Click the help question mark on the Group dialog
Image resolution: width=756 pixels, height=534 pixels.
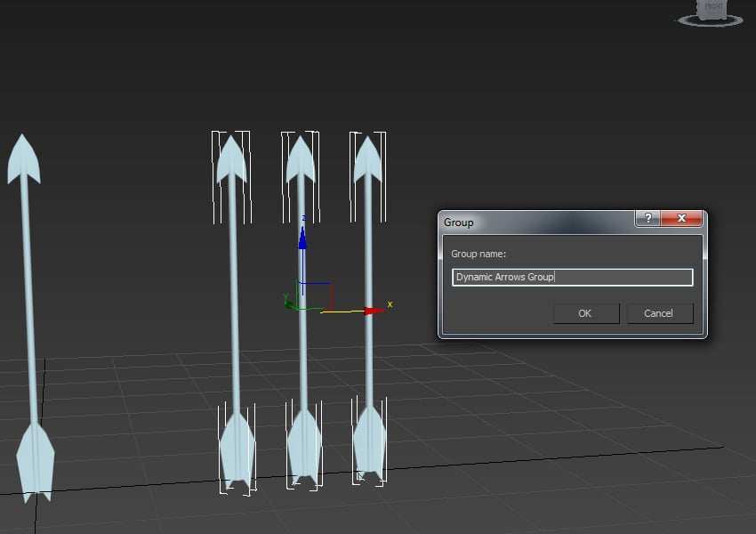click(650, 218)
